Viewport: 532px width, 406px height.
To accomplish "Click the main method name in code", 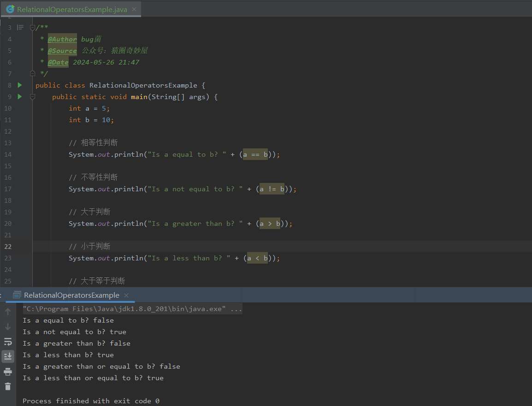I will point(139,97).
